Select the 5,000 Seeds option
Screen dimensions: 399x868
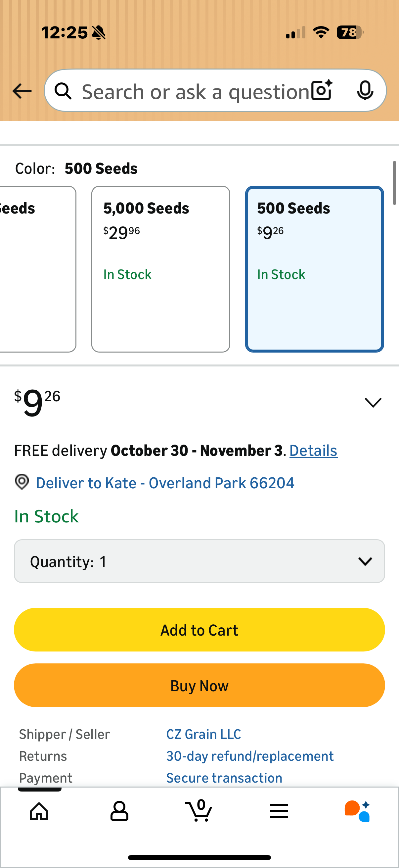pyautogui.click(x=160, y=269)
